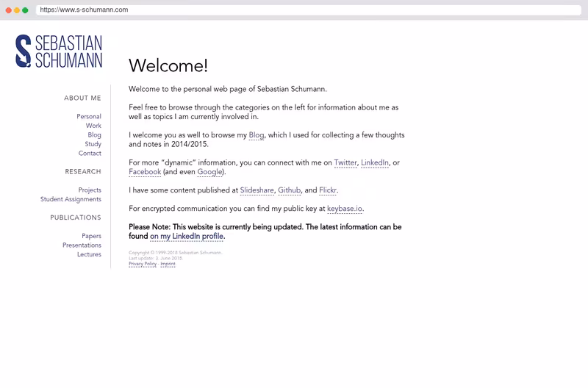
Task: Follow 'on my LinkedIn profile' link
Action: click(x=187, y=236)
